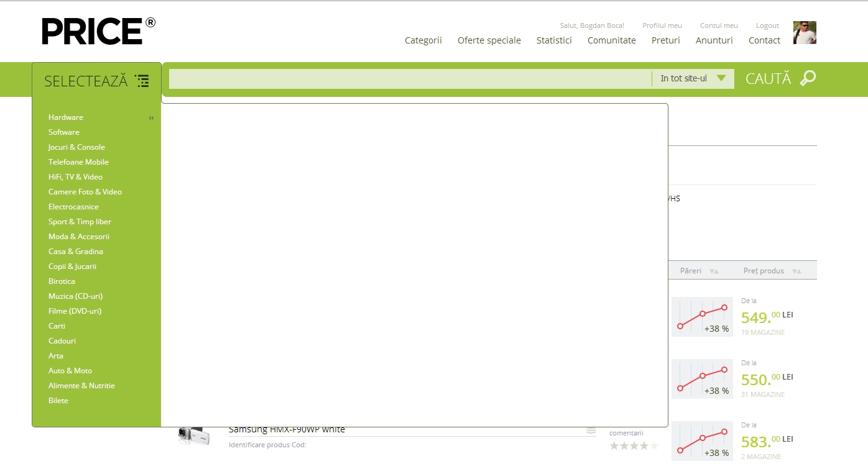Select Camere Foto & Video in sidebar

[85, 192]
